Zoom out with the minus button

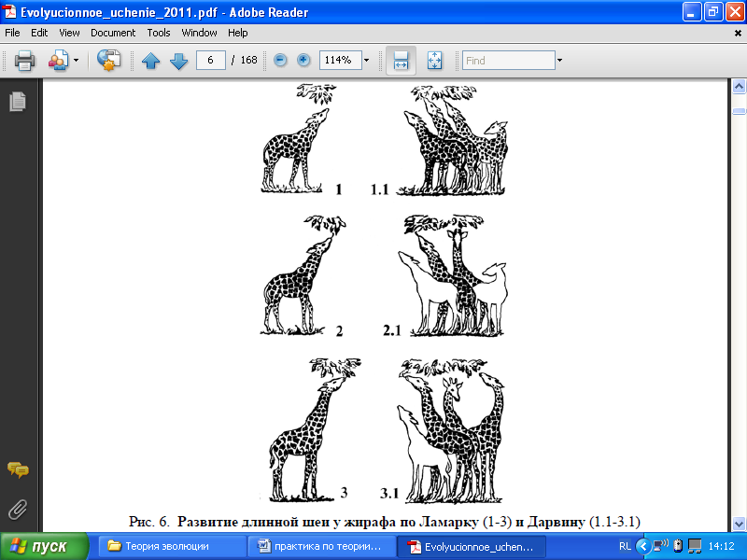click(x=280, y=60)
